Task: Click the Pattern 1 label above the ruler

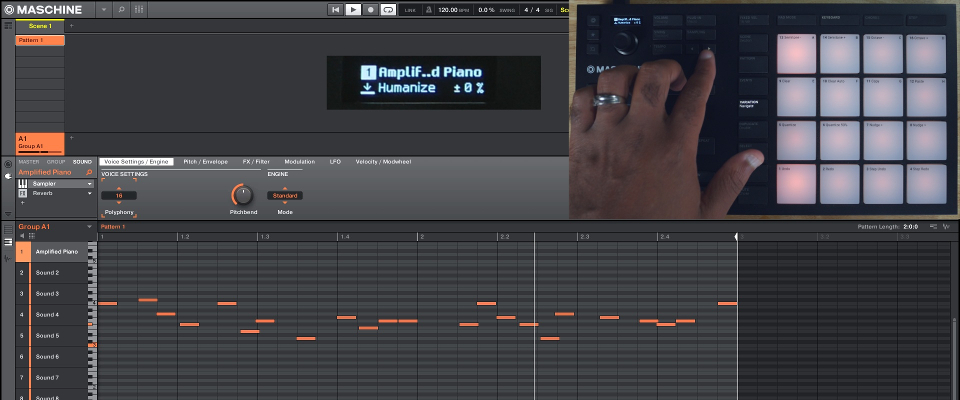Action: click(x=113, y=227)
